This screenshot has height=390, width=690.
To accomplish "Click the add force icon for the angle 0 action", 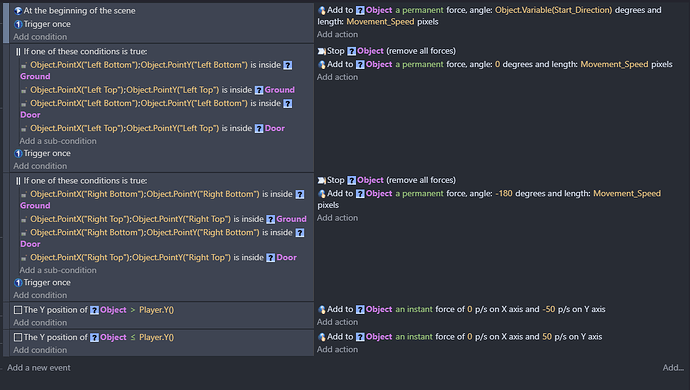I will pos(322,65).
